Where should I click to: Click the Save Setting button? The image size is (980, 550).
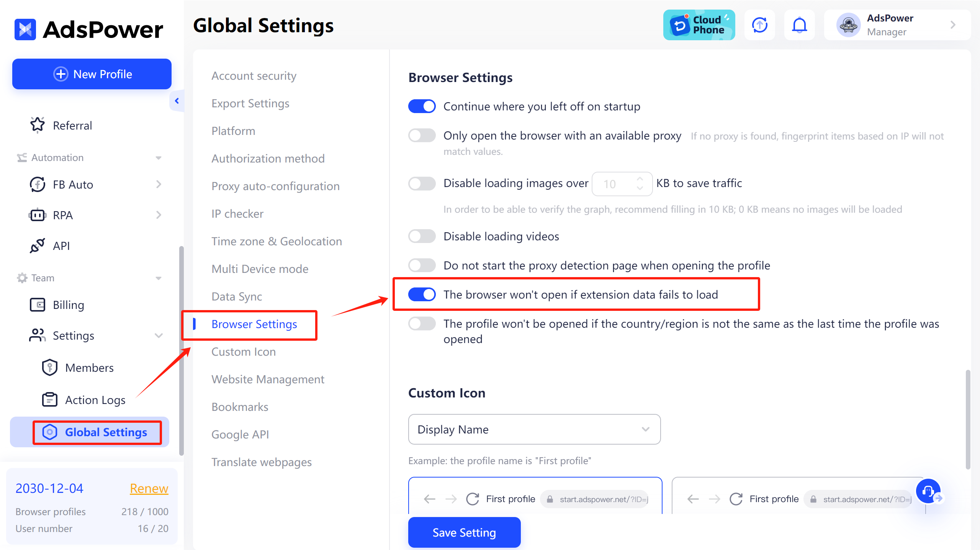coord(465,532)
